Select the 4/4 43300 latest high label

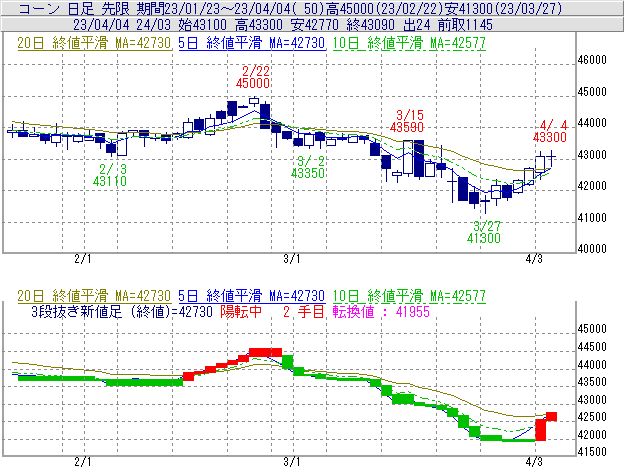550,130
